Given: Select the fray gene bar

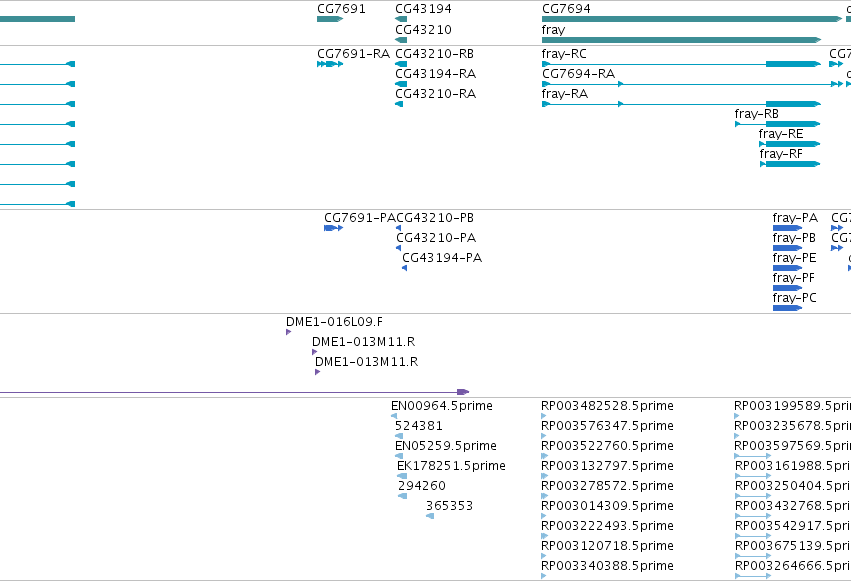Looking at the screenshot, I should pyautogui.click(x=682, y=40).
